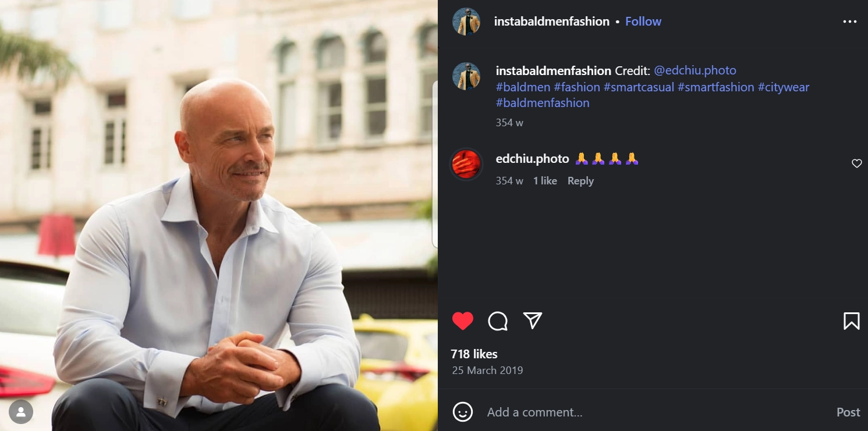Viewport: 868px width, 431px height.
Task: Open the 25 March 2019 date link
Action: [x=487, y=370]
